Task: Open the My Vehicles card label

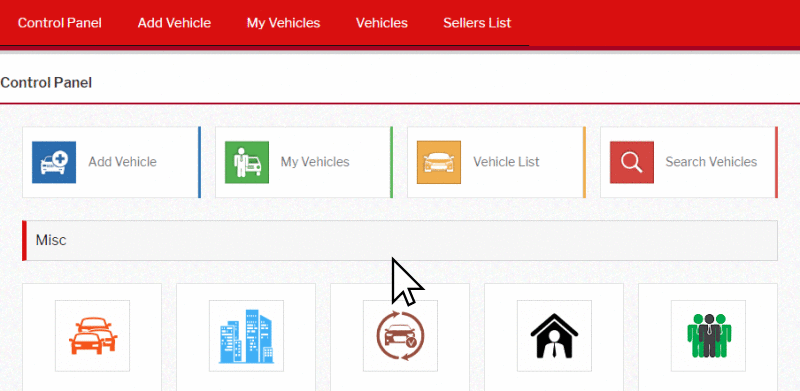Action: (x=315, y=162)
